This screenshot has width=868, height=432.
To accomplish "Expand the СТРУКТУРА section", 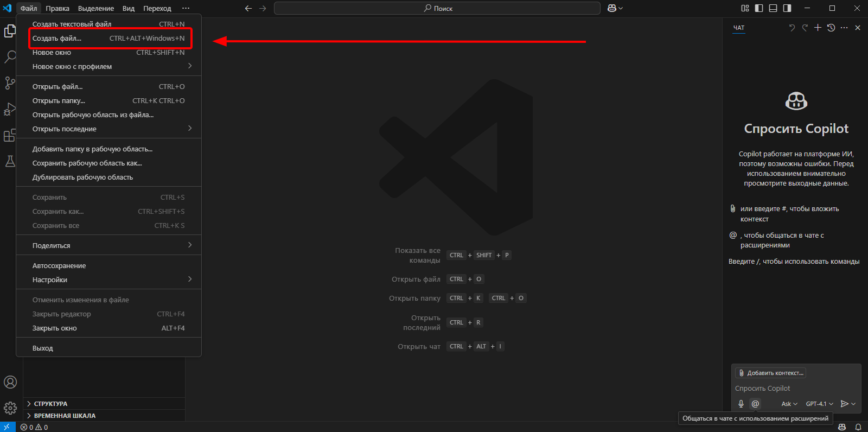I will pyautogui.click(x=50, y=404).
